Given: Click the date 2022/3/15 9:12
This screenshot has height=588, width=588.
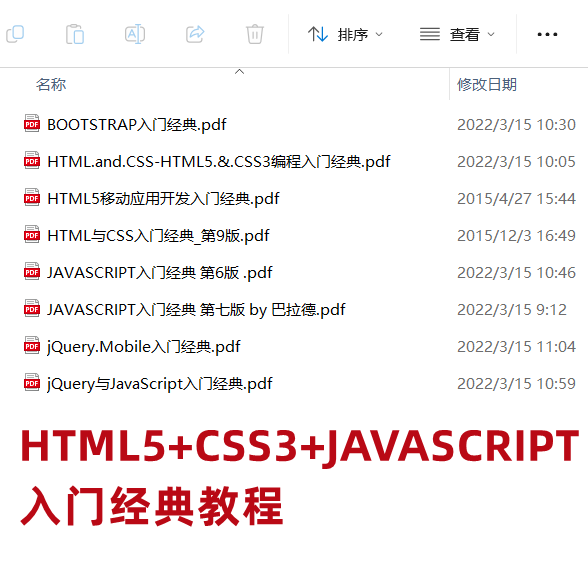Looking at the screenshot, I should (512, 310).
